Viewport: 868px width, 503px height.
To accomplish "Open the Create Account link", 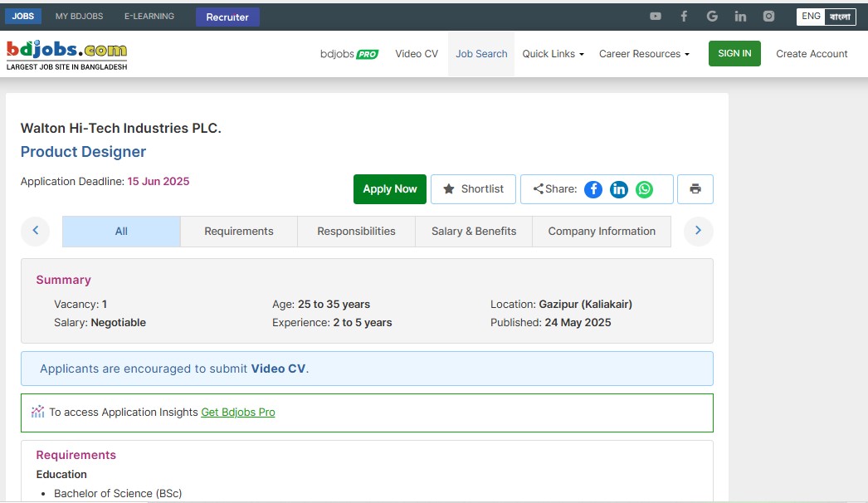I will [x=812, y=54].
